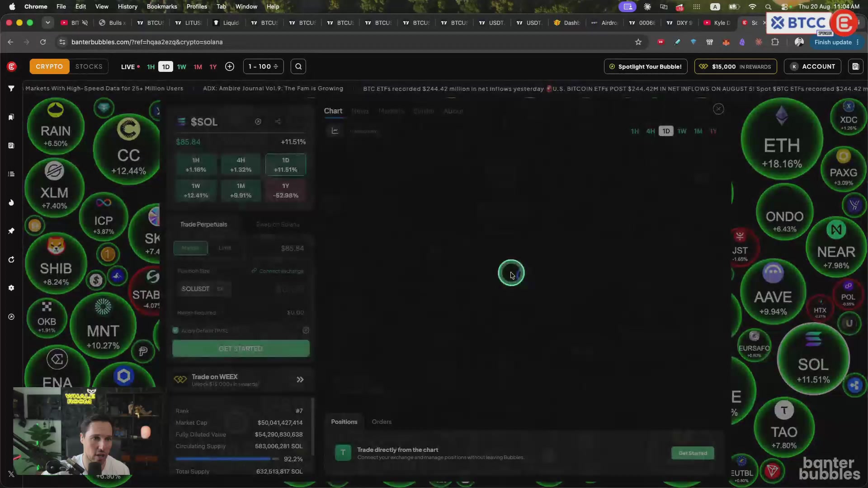Select 1H timeframe in the top header
Viewport: 868px width, 488px height.
151,67
